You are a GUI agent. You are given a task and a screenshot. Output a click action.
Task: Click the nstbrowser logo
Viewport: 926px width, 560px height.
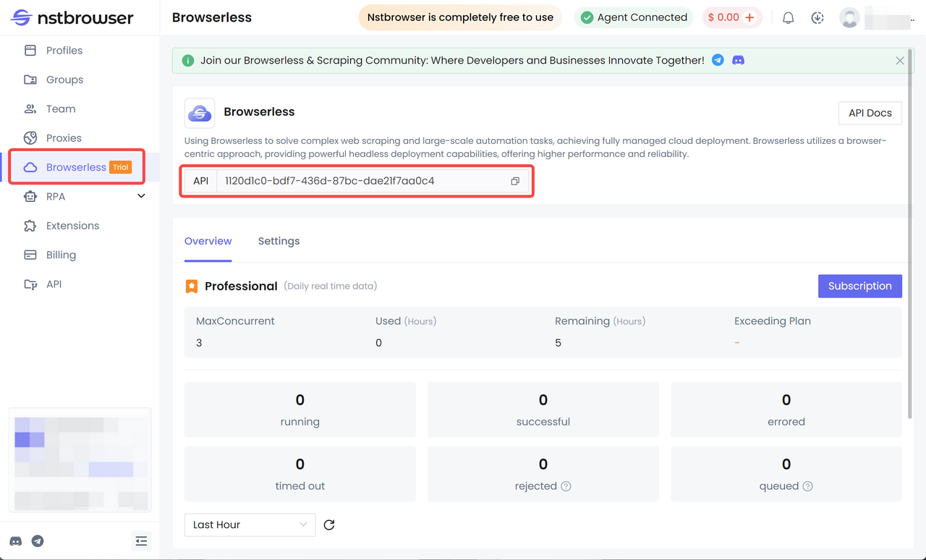pos(72,17)
